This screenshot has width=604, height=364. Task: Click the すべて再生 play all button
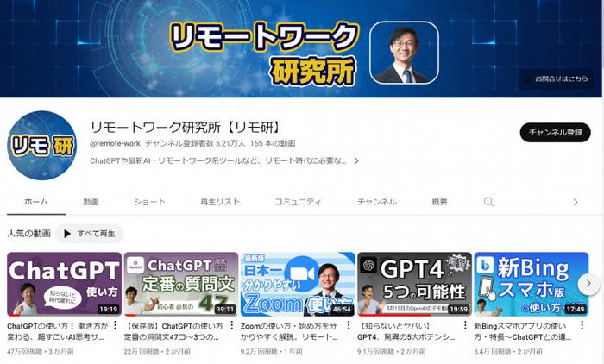tap(90, 234)
